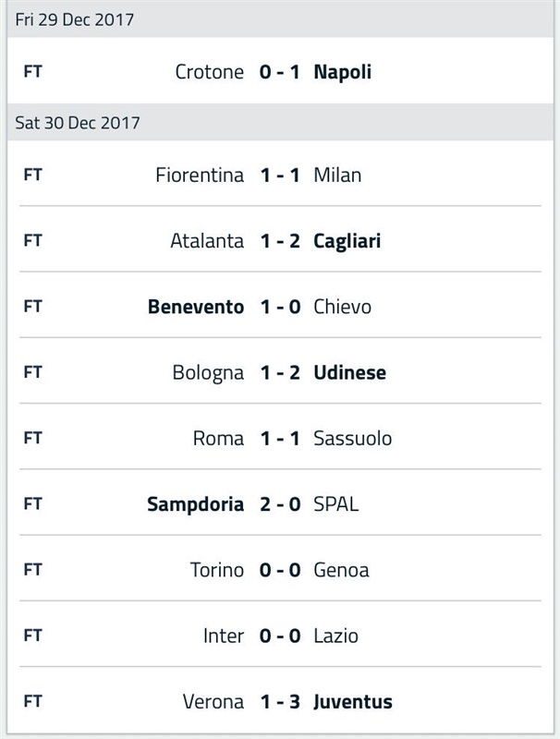Open the Sassuolo team page

(353, 439)
